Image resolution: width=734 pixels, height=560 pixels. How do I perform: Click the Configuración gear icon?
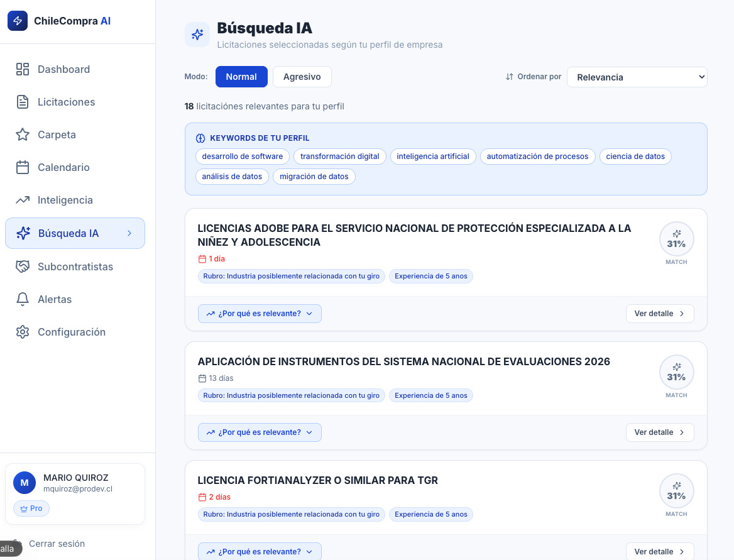pos(23,332)
